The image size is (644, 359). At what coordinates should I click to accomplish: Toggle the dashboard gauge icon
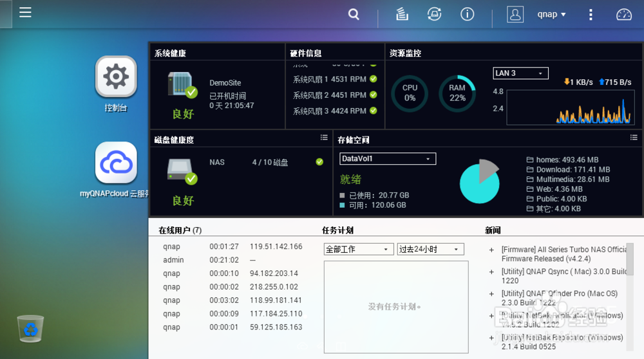click(624, 15)
